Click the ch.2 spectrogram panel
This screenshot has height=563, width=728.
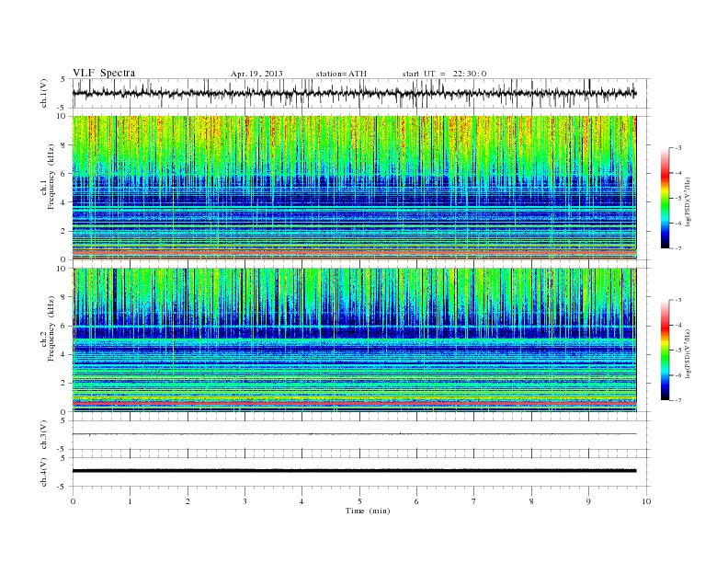pos(354,340)
